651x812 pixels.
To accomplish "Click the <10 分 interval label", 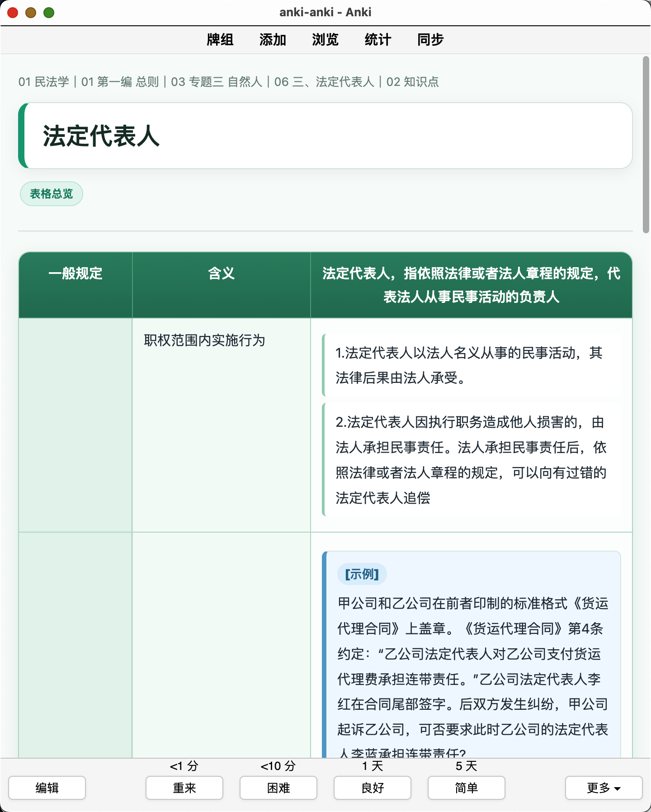I will coord(278,766).
